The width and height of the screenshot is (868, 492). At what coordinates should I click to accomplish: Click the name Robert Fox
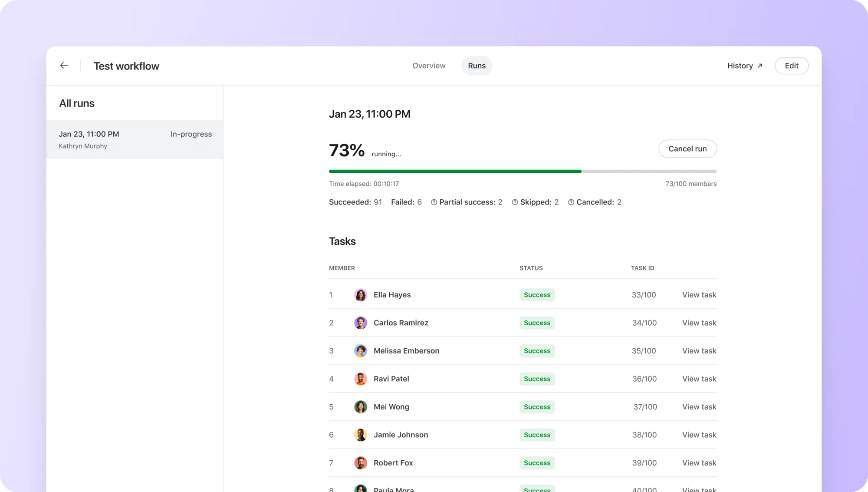393,463
